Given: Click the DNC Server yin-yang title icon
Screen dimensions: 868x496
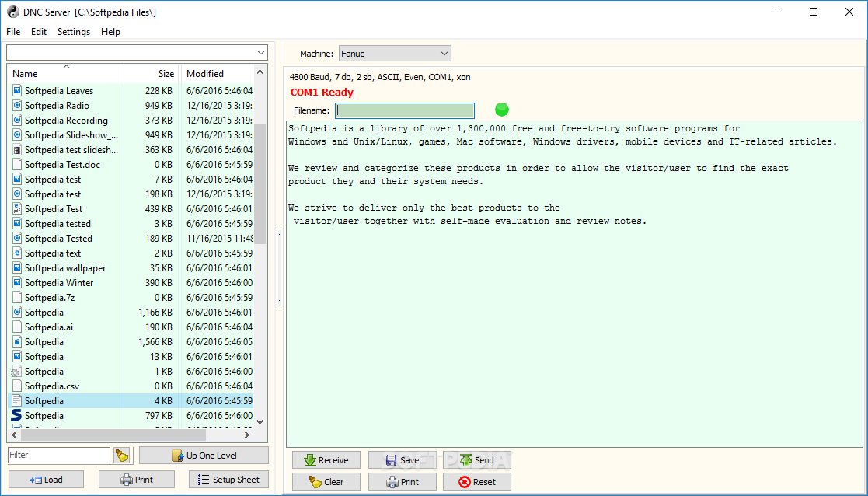Looking at the screenshot, I should point(12,12).
